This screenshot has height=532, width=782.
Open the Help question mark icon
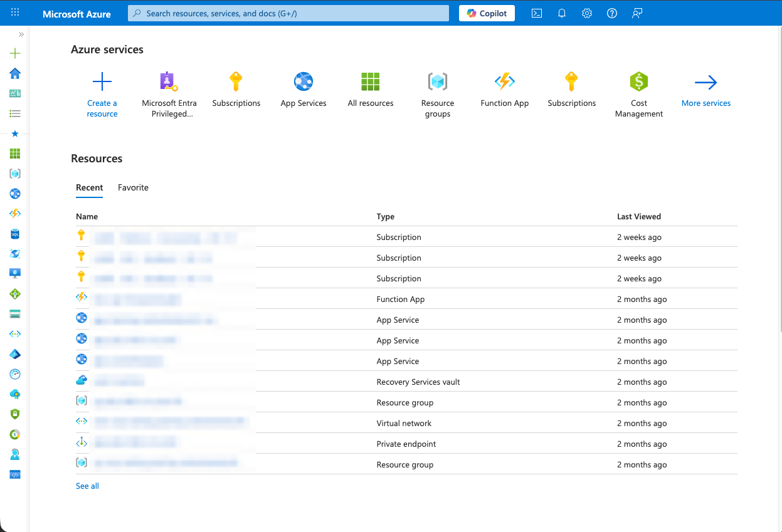pyautogui.click(x=612, y=13)
